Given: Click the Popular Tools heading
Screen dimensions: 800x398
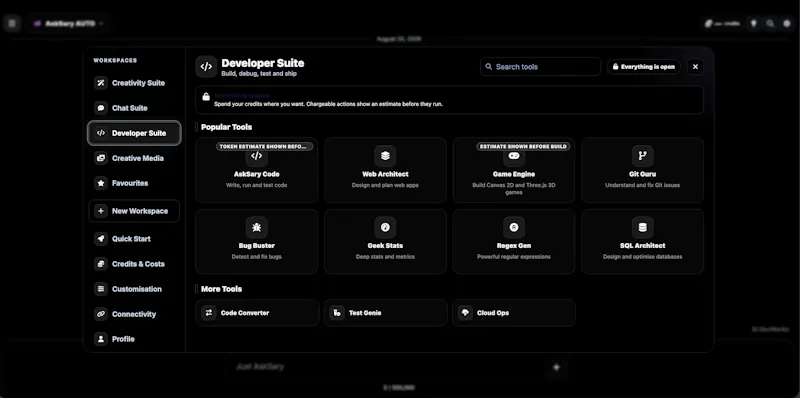Looking at the screenshot, I should [x=227, y=127].
